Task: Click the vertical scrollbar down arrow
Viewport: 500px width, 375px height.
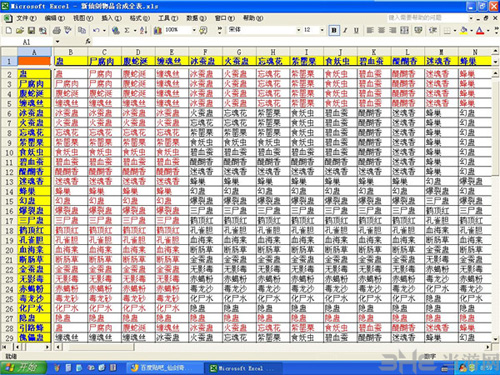Action: click(x=495, y=339)
